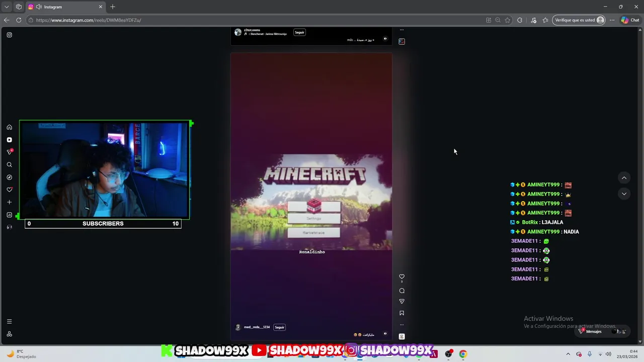Screen dimensions: 644x362
Task: Open Notifications heart in the sidebar
Action: tap(9, 190)
